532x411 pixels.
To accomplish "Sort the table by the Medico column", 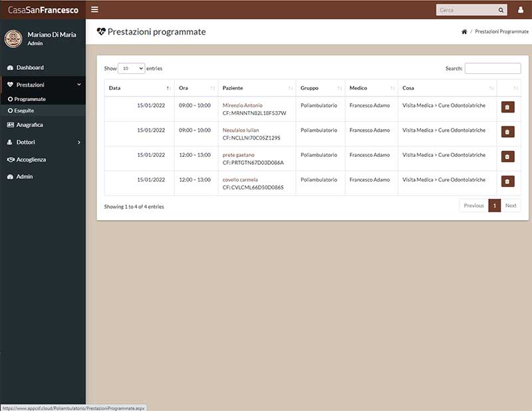I will 371,88.
